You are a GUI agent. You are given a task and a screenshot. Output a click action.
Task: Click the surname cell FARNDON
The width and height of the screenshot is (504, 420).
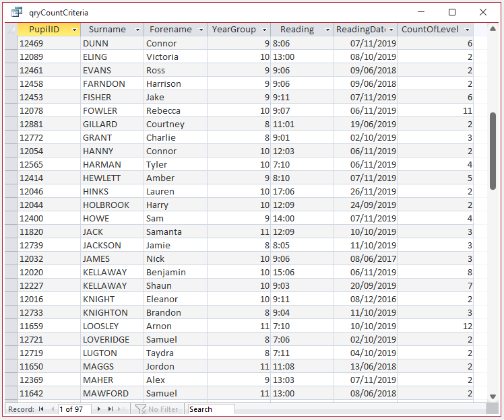pos(112,83)
